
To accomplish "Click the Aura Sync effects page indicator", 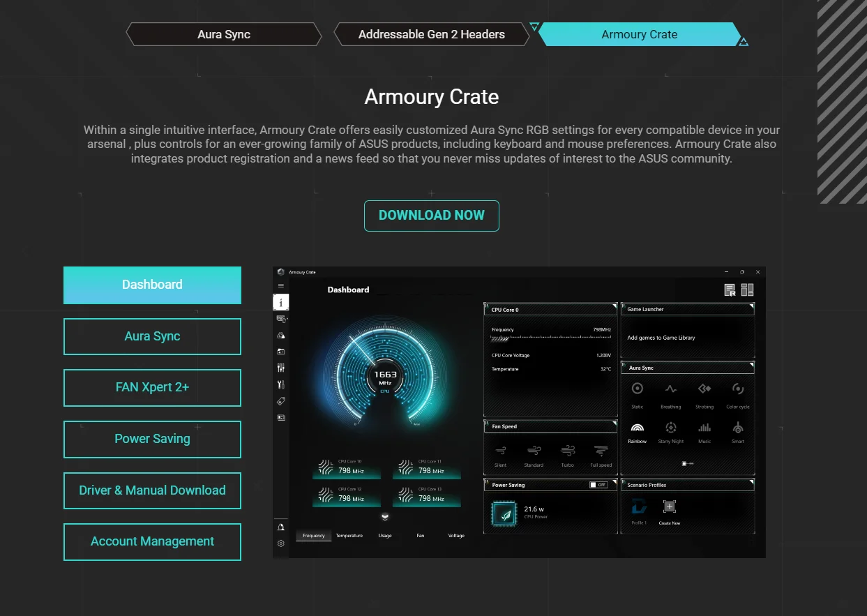I will tap(688, 463).
